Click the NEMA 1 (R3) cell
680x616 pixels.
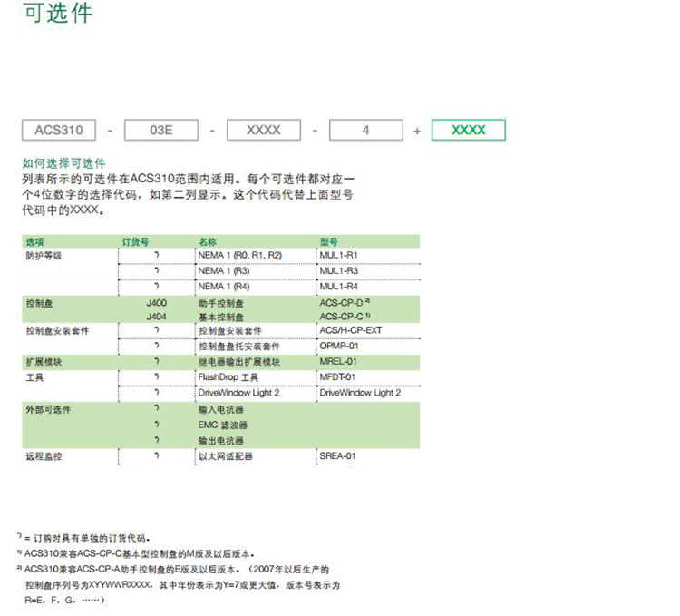(x=224, y=270)
